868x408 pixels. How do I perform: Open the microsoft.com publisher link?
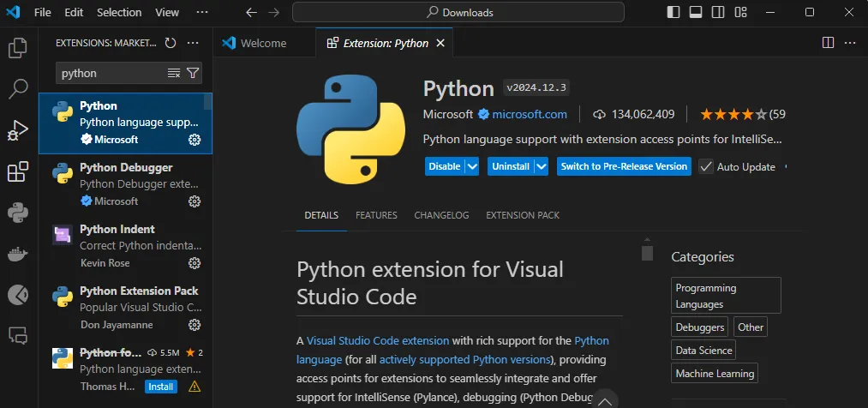pos(530,115)
